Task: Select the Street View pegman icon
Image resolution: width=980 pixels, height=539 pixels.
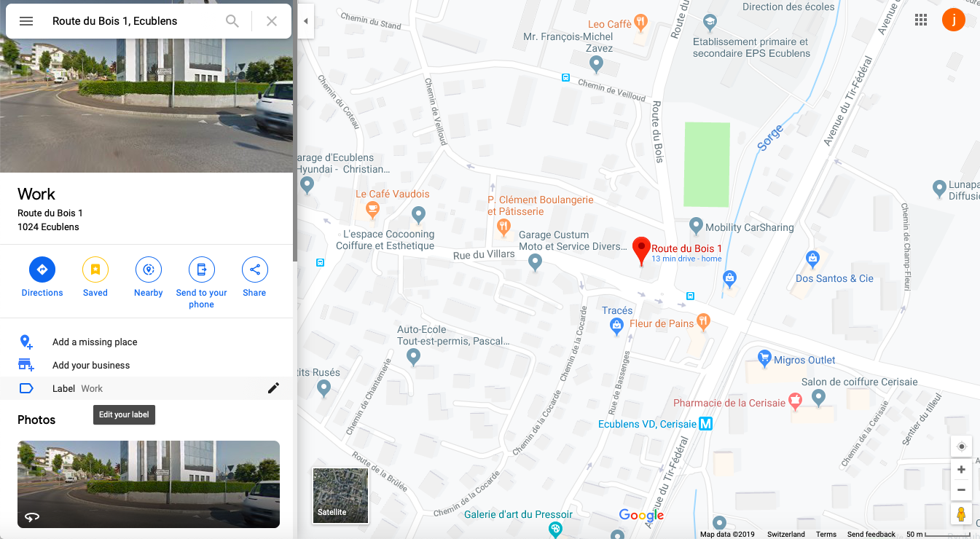Action: point(961,514)
